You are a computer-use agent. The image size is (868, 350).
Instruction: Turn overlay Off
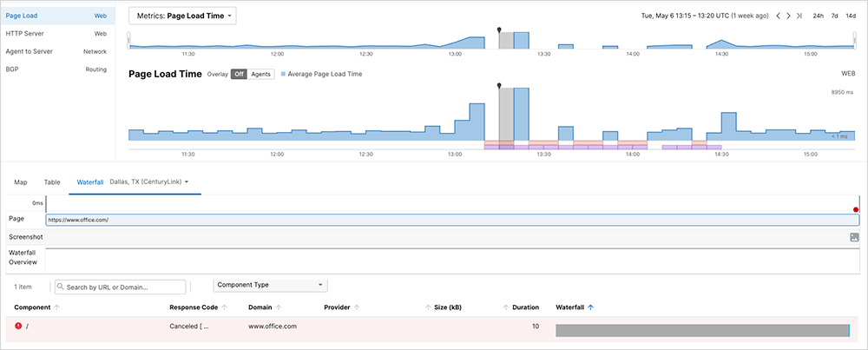click(239, 75)
